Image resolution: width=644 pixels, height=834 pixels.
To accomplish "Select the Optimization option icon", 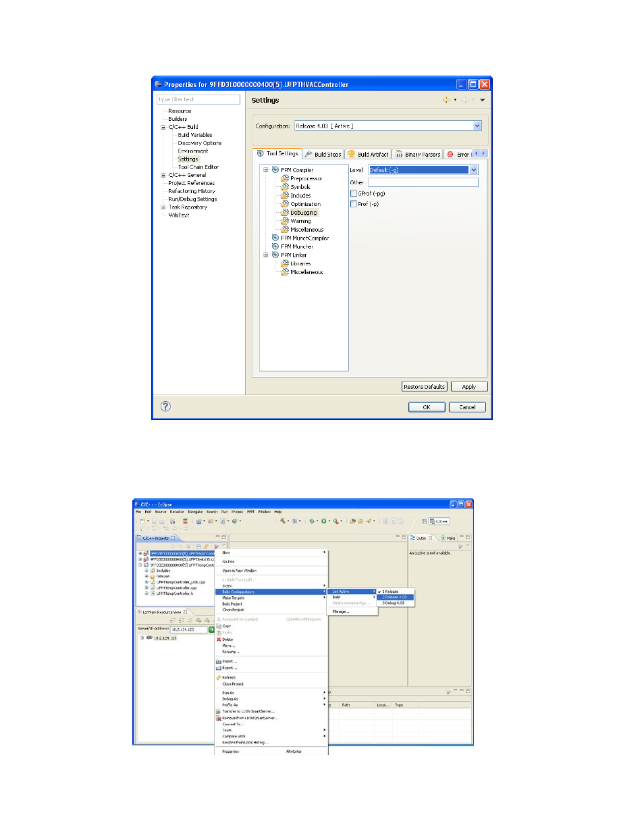I will (285, 204).
